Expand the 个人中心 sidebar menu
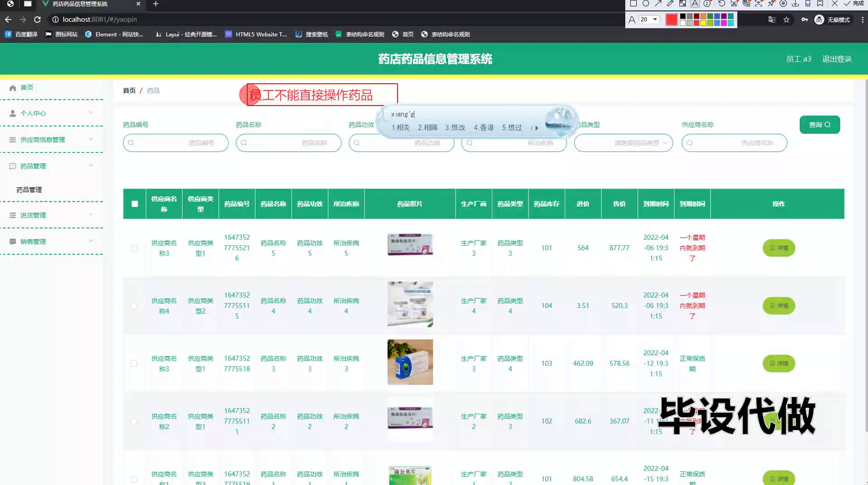868x485 pixels. [52, 113]
